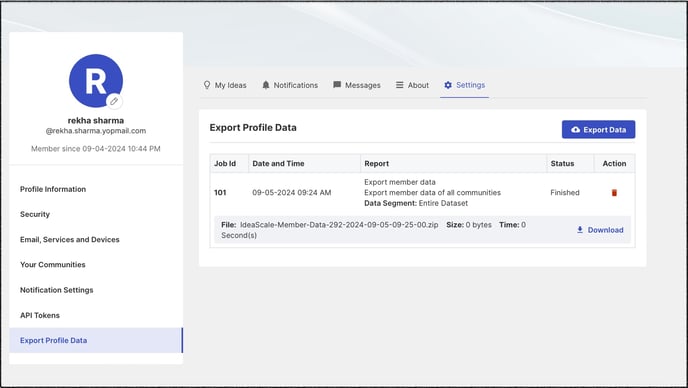
Task: Click the lightbulb My Ideas icon
Action: click(x=207, y=85)
